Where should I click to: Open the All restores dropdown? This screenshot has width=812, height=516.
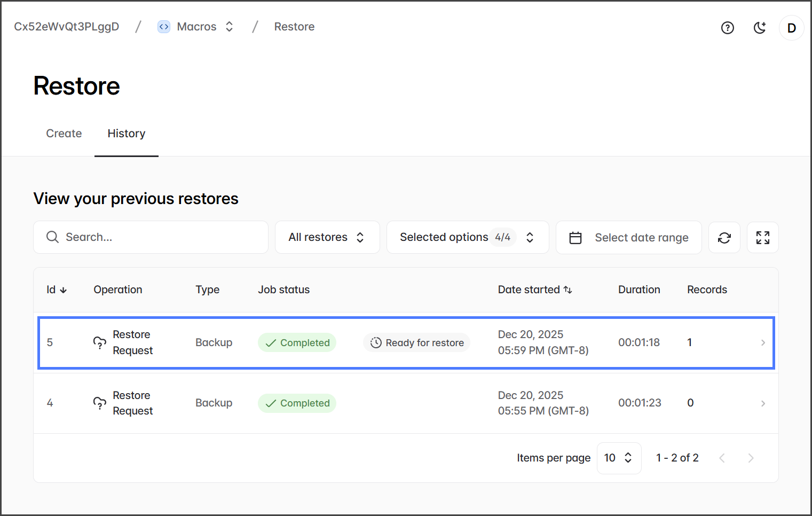[327, 237]
